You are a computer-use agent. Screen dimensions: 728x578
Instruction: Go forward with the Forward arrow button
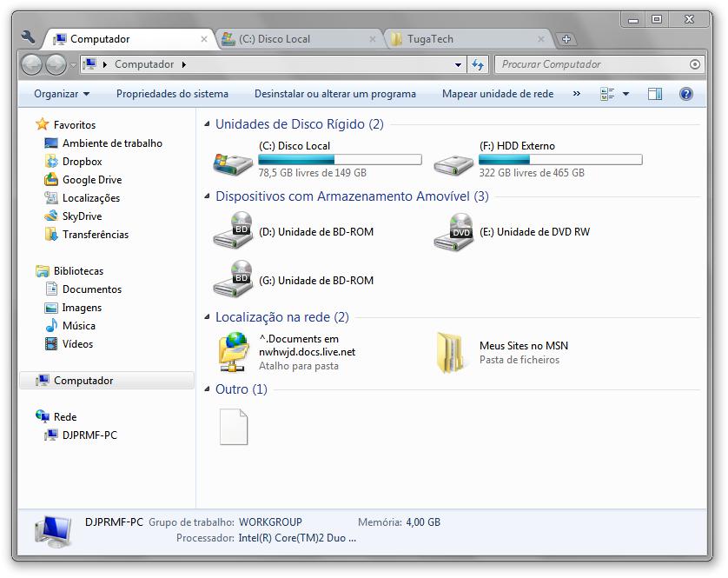click(56, 64)
